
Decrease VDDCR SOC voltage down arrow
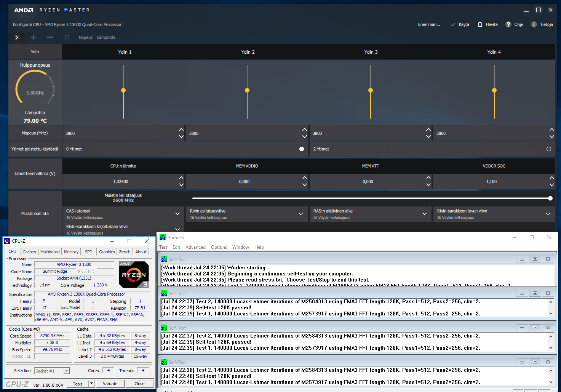click(552, 185)
